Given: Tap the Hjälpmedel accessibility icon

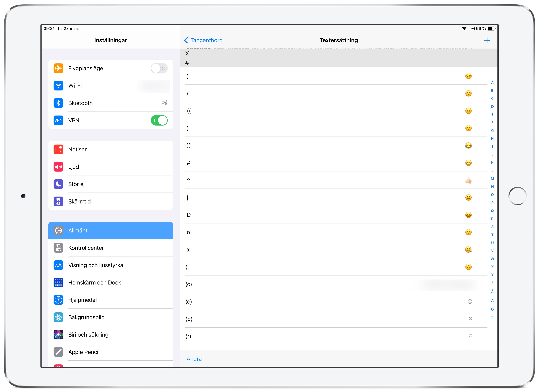Looking at the screenshot, I should point(58,300).
